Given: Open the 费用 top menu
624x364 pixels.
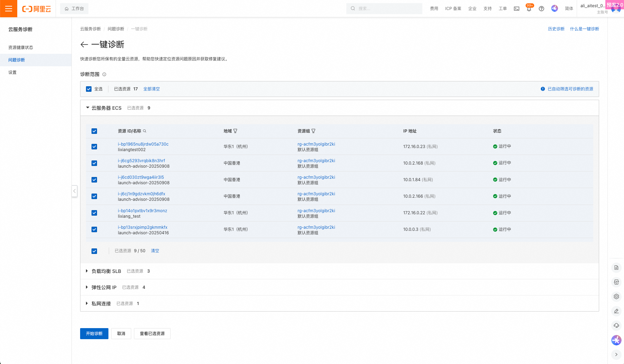Looking at the screenshot, I should [x=434, y=9].
